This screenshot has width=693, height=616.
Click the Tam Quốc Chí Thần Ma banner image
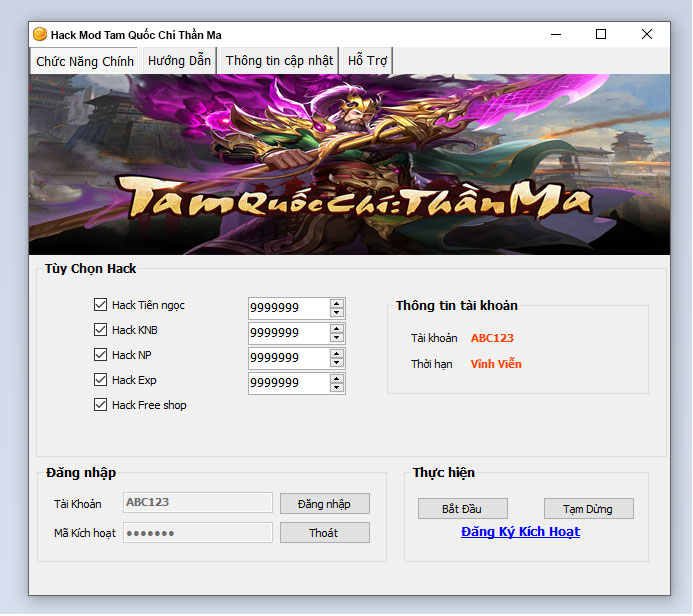coord(349,164)
